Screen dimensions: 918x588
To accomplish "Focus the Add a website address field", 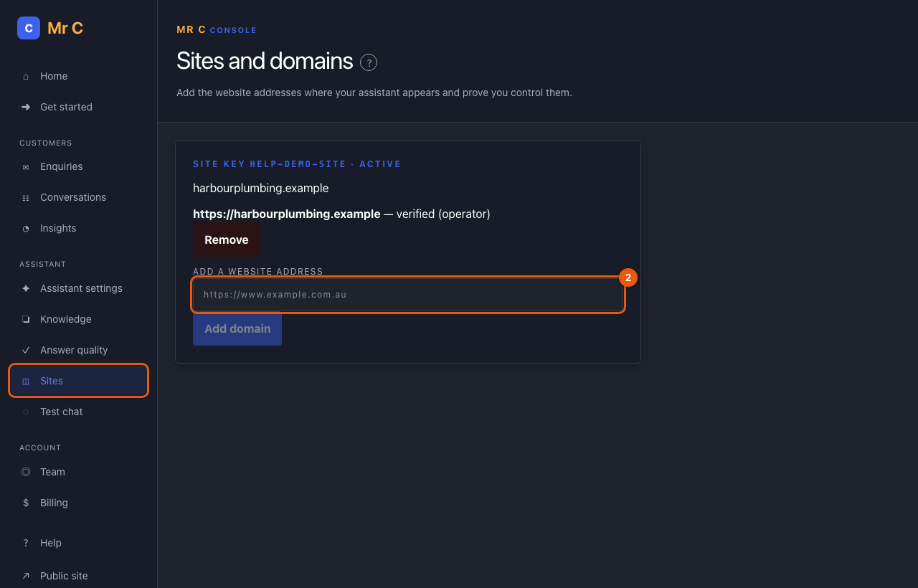I will pyautogui.click(x=408, y=294).
